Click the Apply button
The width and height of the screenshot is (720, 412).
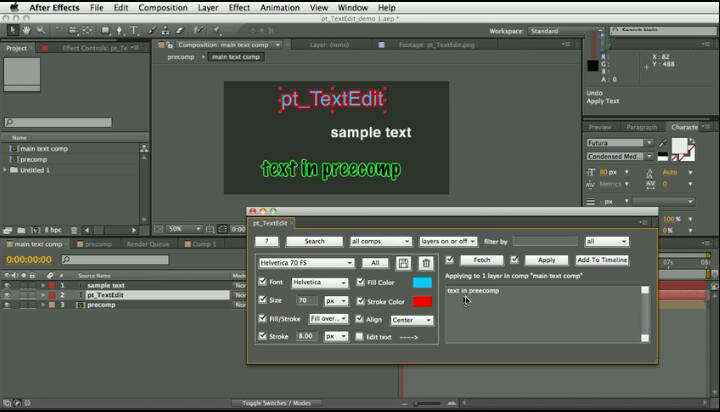[x=546, y=260]
